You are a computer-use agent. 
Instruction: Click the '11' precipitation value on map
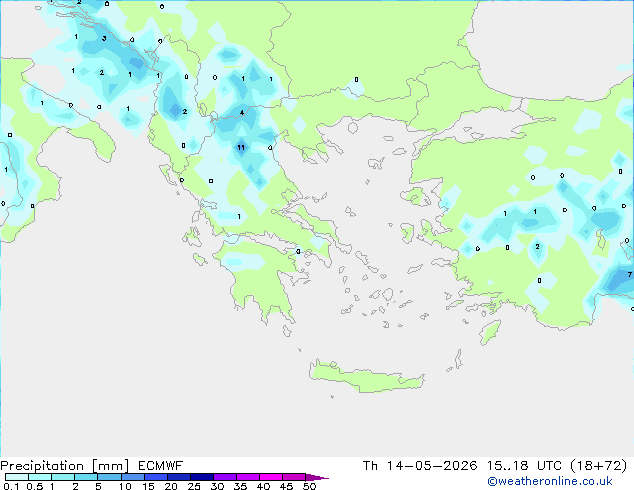click(241, 148)
